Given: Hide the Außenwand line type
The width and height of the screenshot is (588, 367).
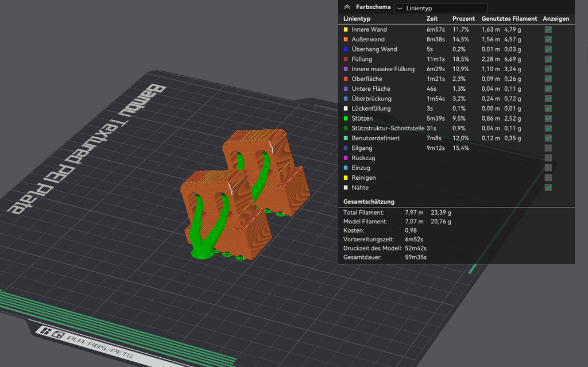Looking at the screenshot, I should tap(548, 39).
